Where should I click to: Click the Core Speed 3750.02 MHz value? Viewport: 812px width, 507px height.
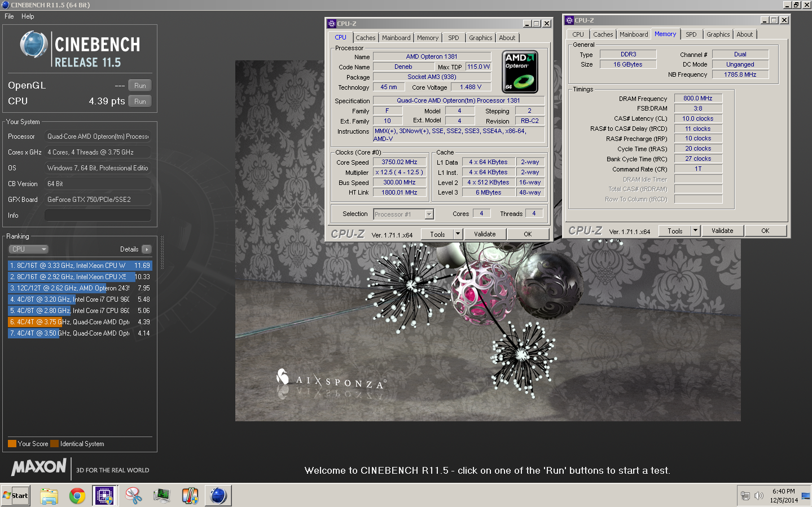tap(400, 162)
